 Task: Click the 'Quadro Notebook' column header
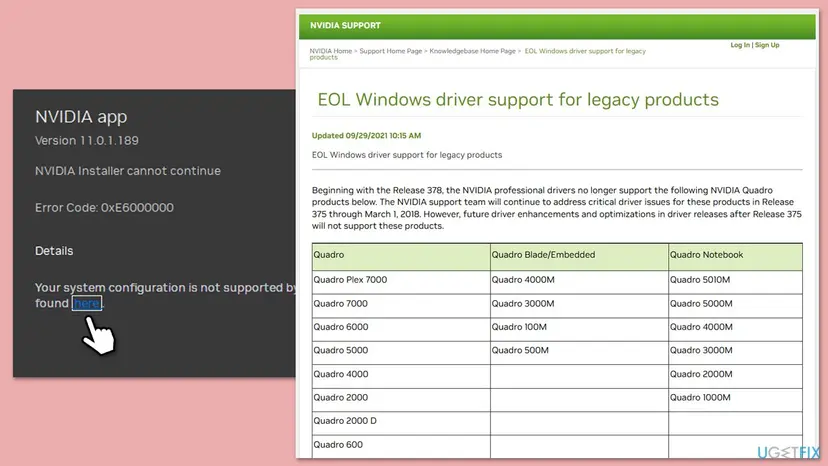tap(735, 257)
